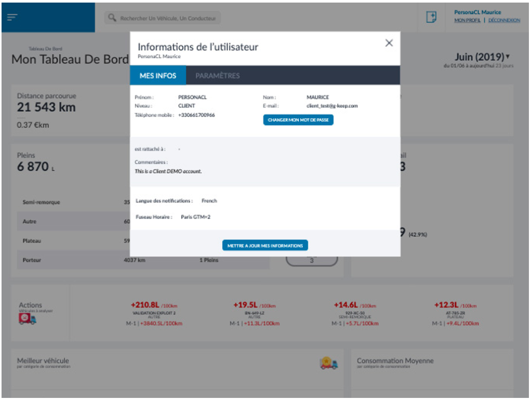
Task: Select the BN-649-LZ +19.5L vehicle entry
Action: pos(254,314)
